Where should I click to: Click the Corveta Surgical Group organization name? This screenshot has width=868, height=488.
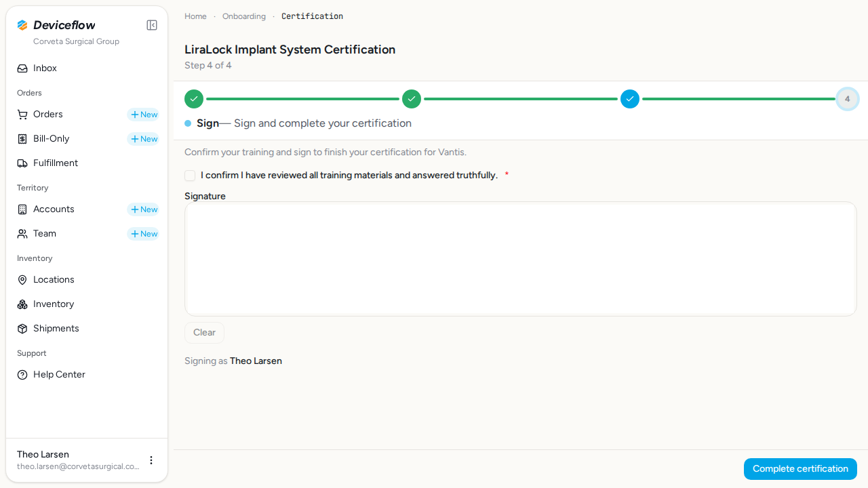point(76,41)
